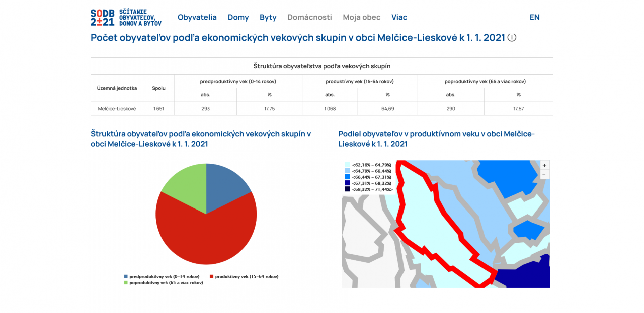Expand the Viac menu
This screenshot has height=313, width=644.
click(x=399, y=17)
